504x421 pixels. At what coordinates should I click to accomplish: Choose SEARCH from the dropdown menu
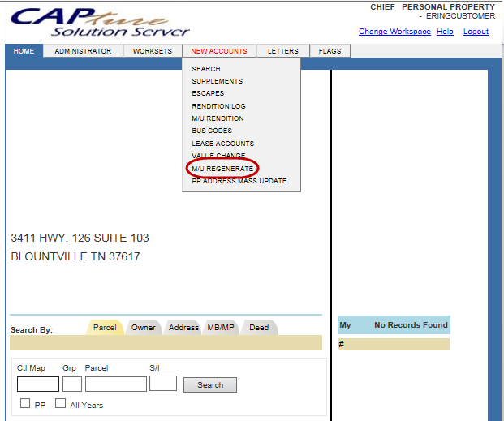coord(206,69)
